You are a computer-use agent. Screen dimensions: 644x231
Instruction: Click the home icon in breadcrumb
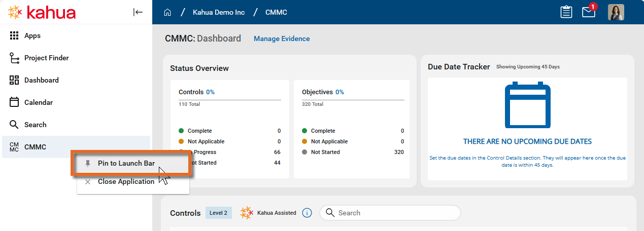point(167,12)
